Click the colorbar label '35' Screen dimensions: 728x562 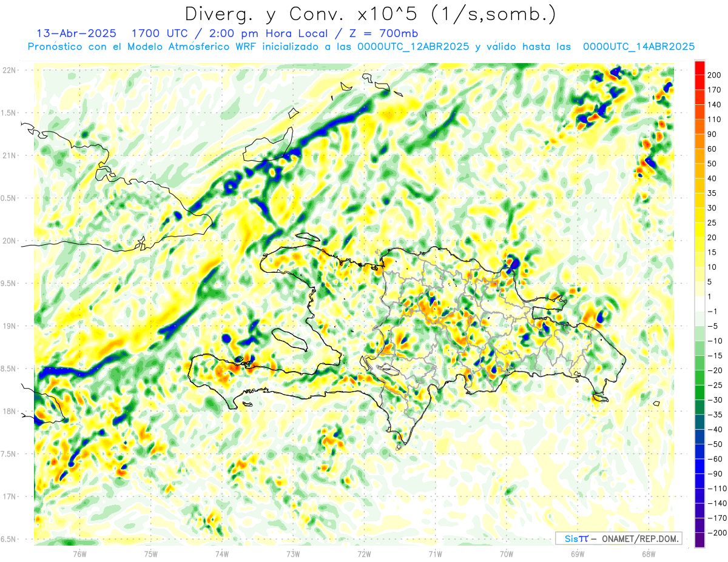[713, 193]
